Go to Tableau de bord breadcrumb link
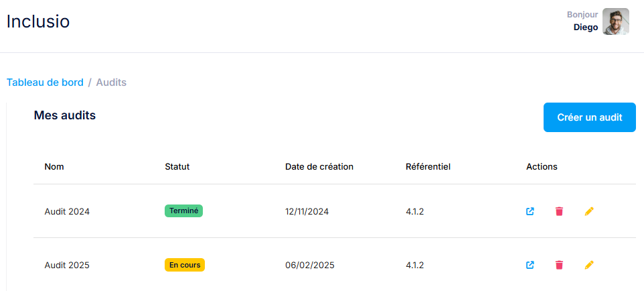 (x=45, y=82)
